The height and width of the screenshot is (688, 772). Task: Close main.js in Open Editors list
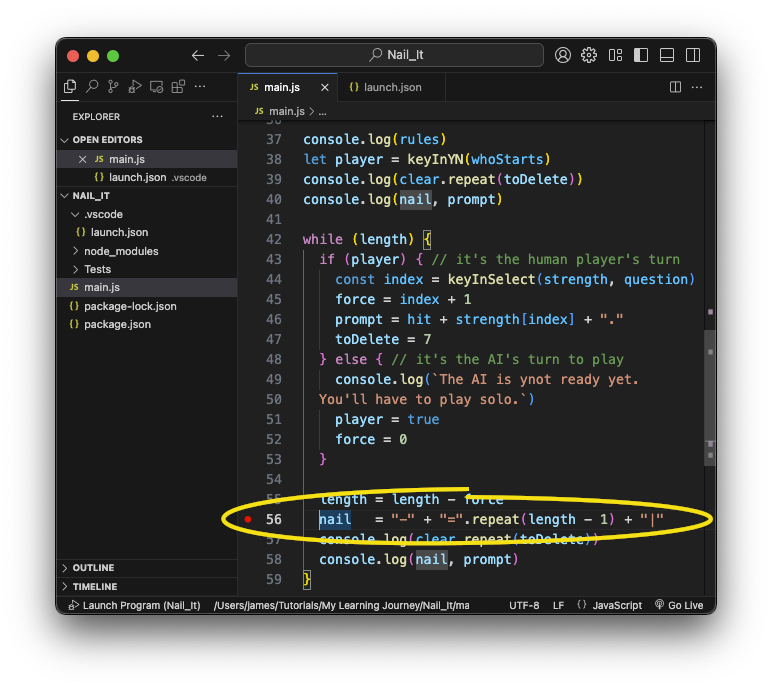click(83, 160)
